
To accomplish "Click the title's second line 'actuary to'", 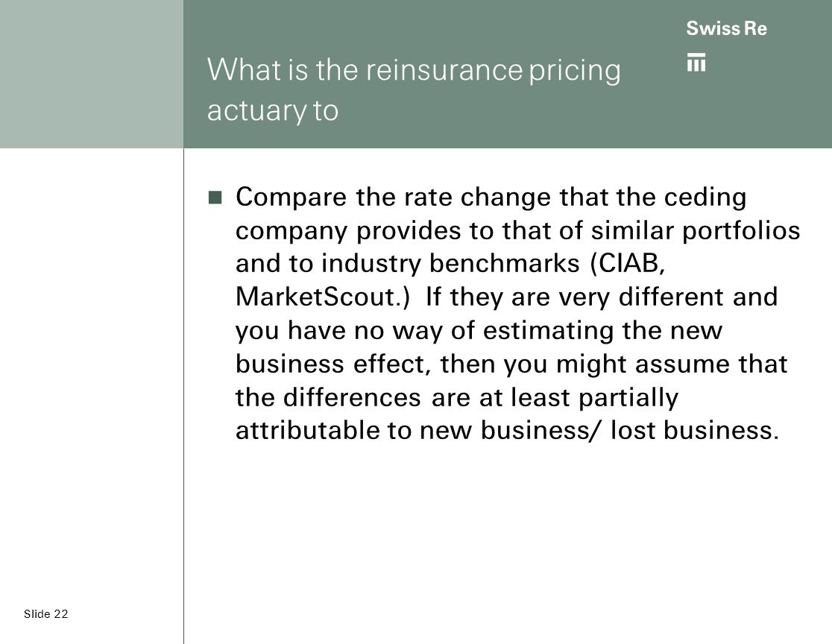I will coord(273,111).
